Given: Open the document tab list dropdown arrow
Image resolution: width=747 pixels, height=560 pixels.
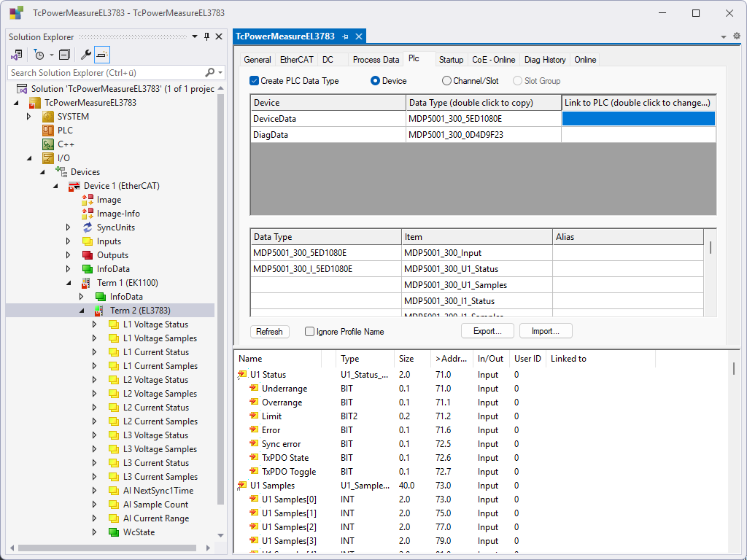Looking at the screenshot, I should 724,36.
